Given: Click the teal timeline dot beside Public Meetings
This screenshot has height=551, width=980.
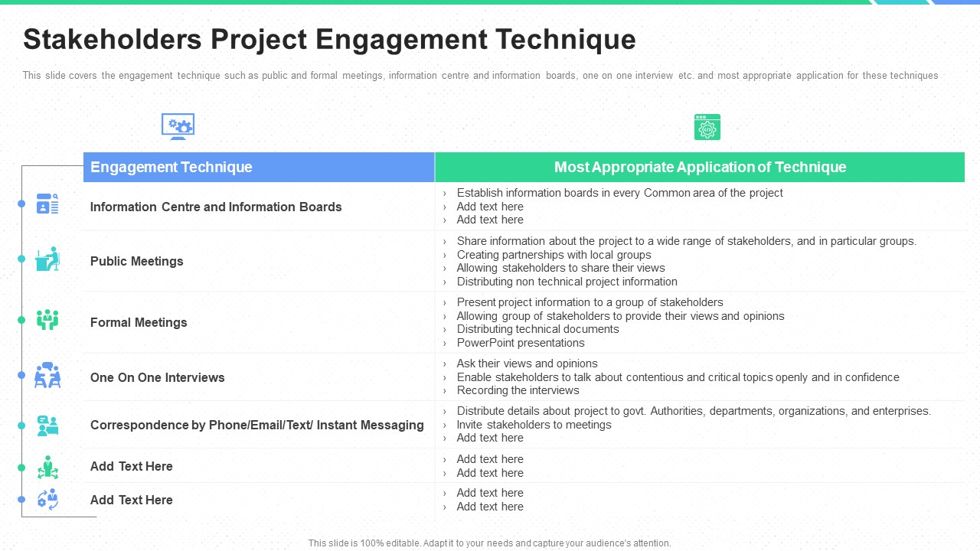Looking at the screenshot, I should [x=21, y=259].
